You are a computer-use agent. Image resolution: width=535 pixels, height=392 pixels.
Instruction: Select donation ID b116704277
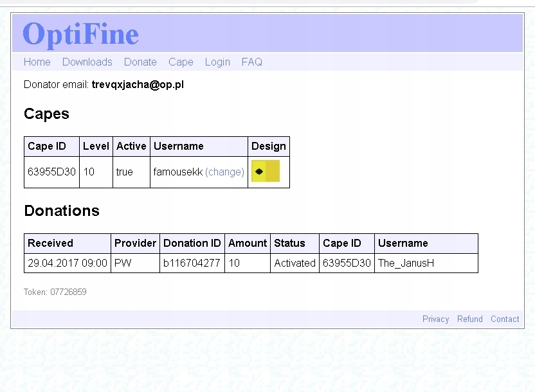point(192,263)
